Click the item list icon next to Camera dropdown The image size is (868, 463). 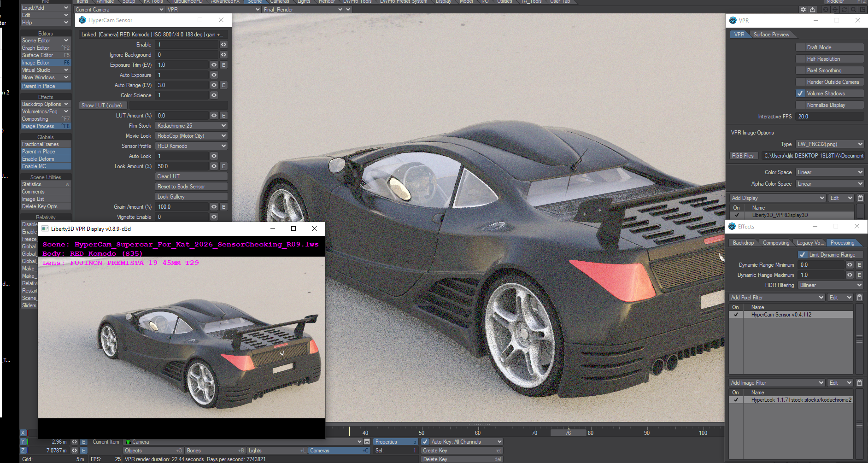[x=367, y=442]
